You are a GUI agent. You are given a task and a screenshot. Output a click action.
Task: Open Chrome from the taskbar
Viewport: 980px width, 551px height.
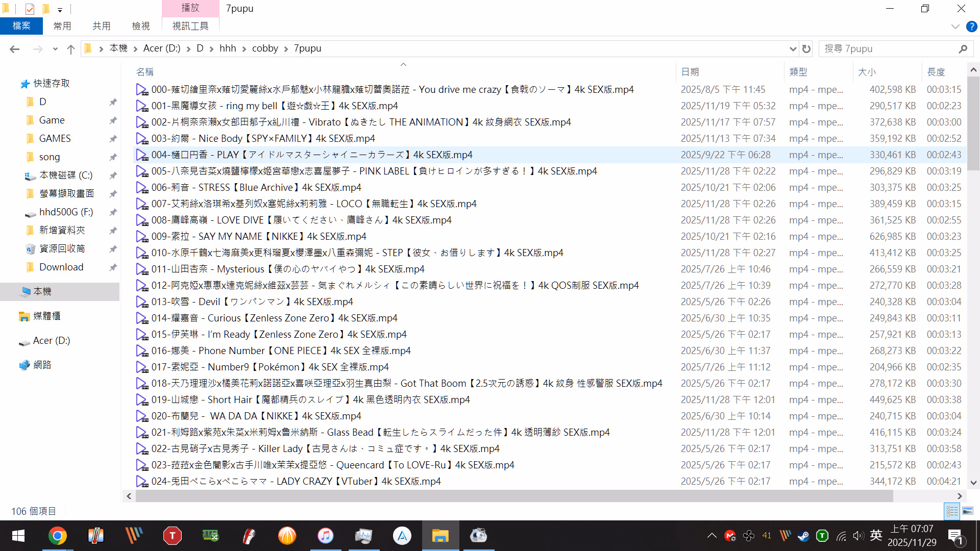point(57,536)
